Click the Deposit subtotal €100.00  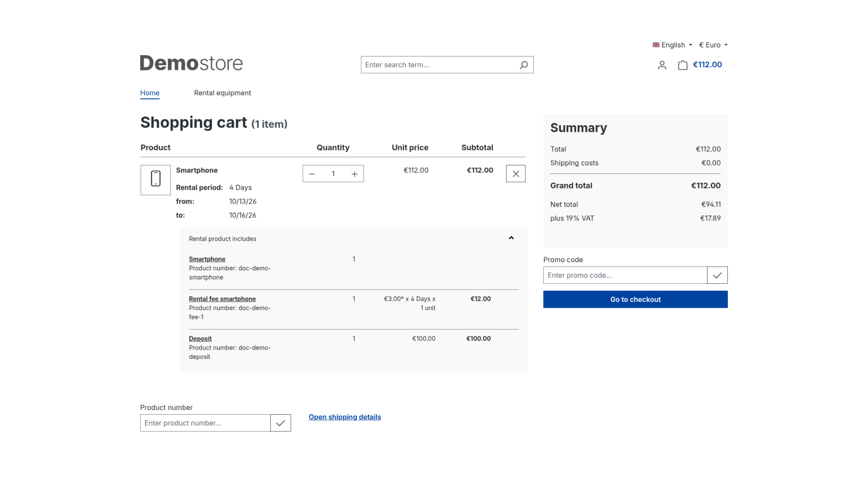pos(478,338)
